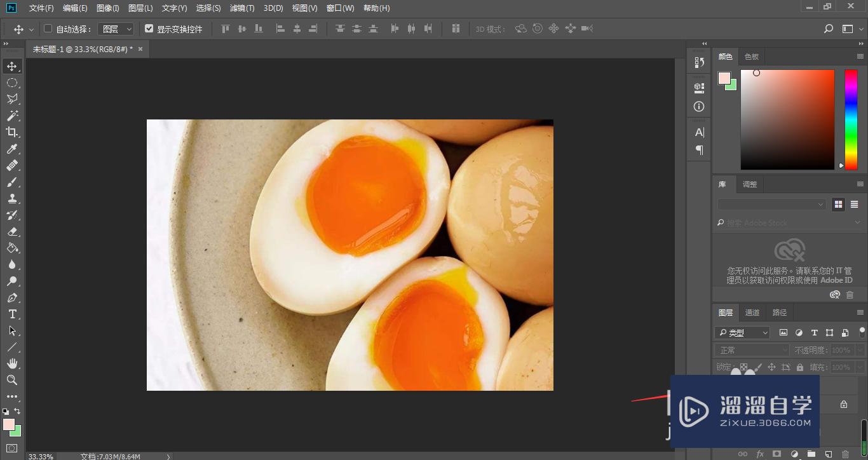Screen dimensions: 868x460
Task: Select the Pen tool
Action: tap(12, 297)
